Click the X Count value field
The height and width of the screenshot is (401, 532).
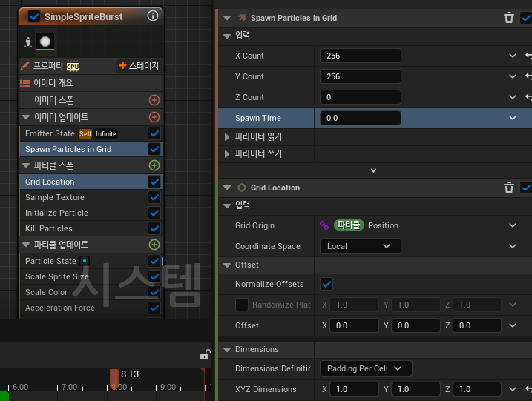pyautogui.click(x=361, y=56)
